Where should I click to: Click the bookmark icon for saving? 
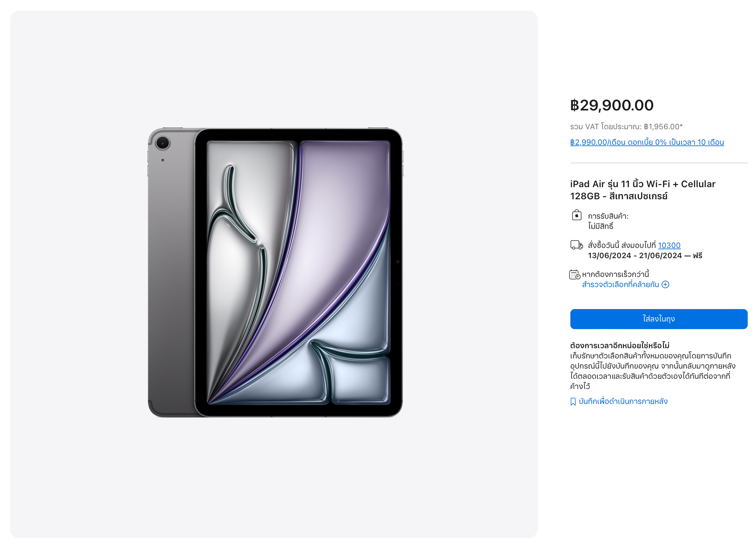pos(573,402)
